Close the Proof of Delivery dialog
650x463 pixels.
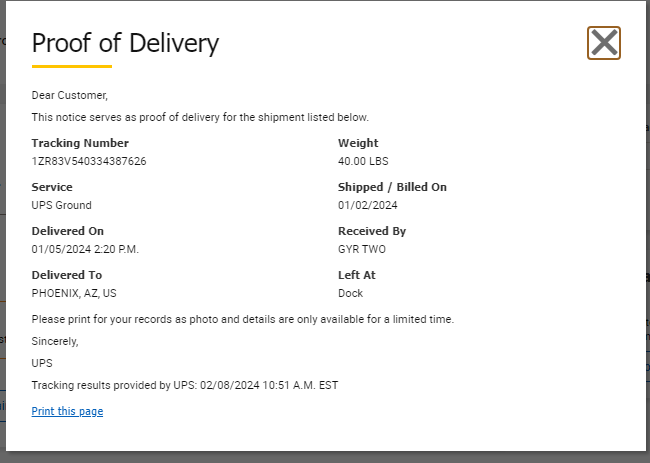coord(604,43)
